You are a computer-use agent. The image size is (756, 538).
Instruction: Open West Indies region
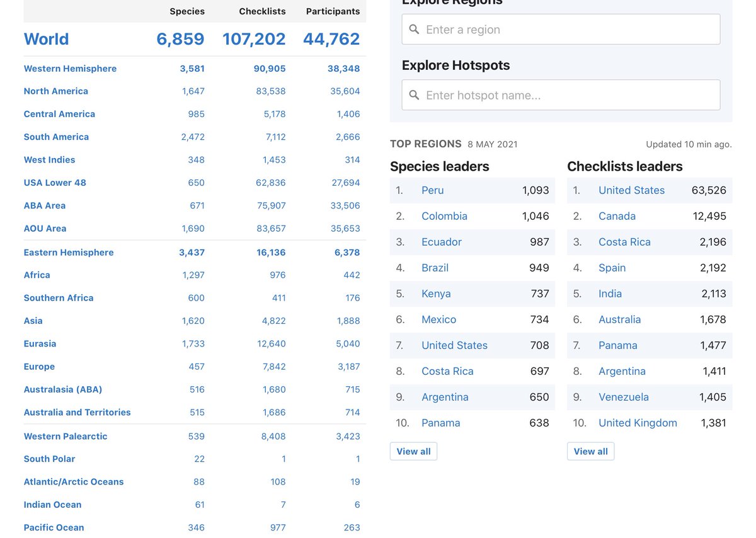click(49, 160)
